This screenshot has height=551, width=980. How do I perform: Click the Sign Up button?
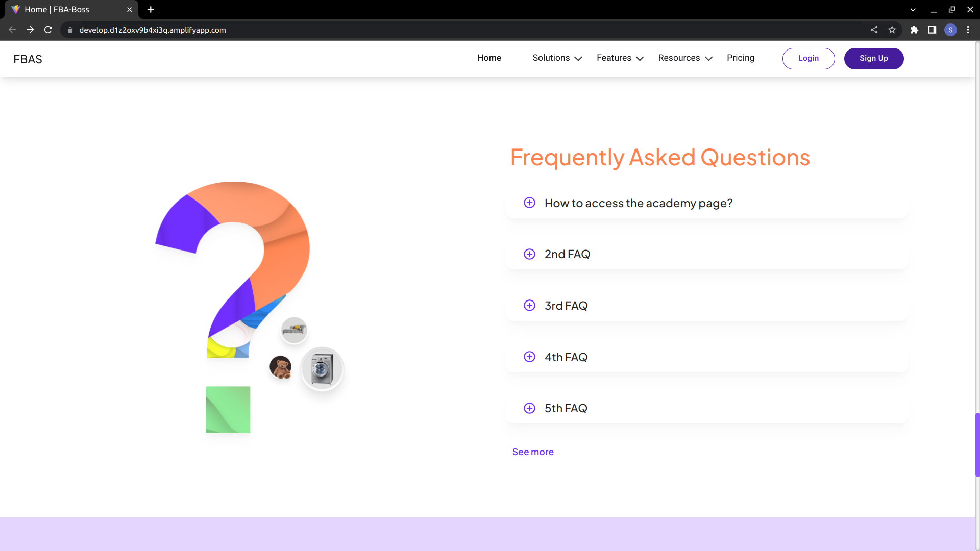point(873,58)
